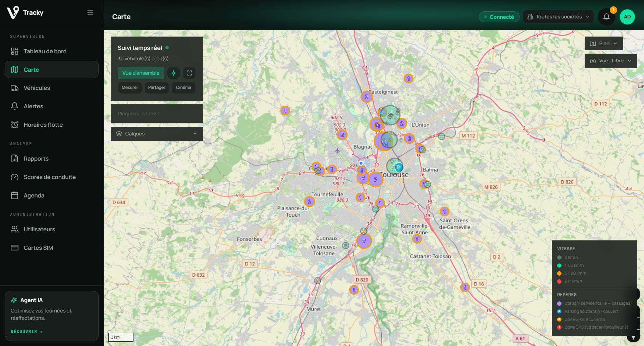Click marker 1 near D 820 road
644x346 pixels.
354,290
